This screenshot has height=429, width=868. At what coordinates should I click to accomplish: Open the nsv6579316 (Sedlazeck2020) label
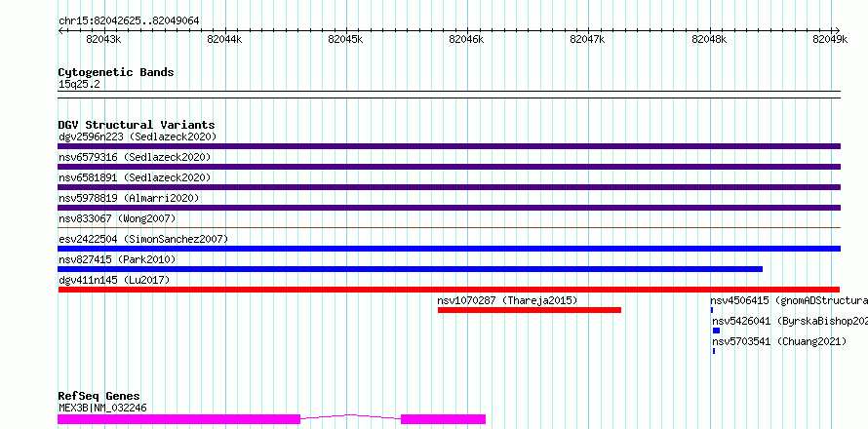135,157
